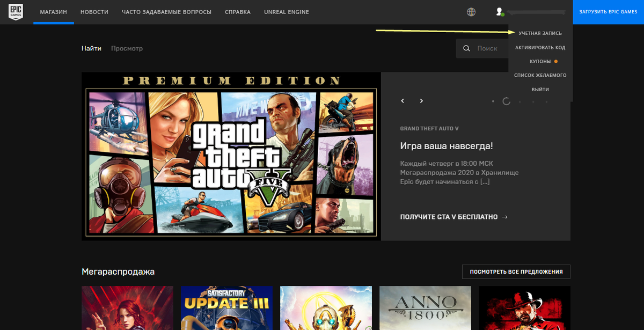Open КУПОНЫ from account menu

click(540, 62)
